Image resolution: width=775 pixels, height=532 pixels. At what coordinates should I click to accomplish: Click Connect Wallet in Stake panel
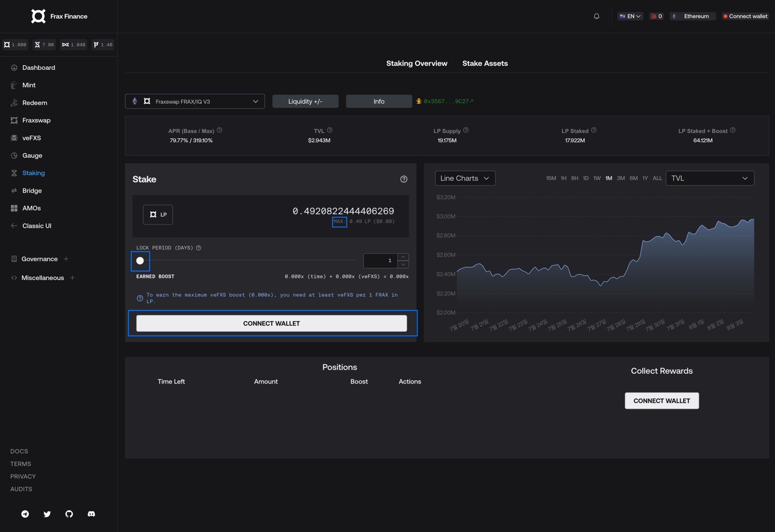271,323
